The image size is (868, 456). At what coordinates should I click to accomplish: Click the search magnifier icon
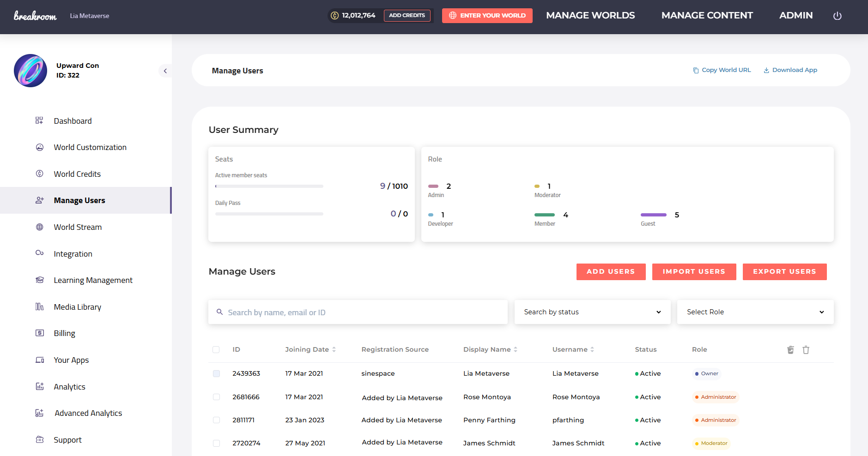click(220, 312)
